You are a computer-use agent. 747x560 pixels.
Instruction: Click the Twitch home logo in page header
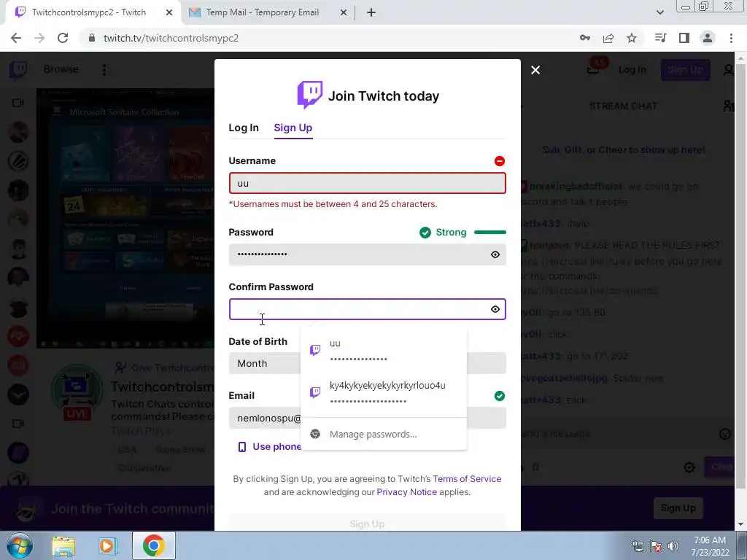[18, 70]
